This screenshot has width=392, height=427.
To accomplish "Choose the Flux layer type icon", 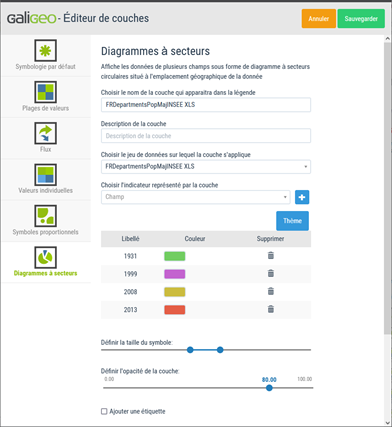I will click(46, 133).
